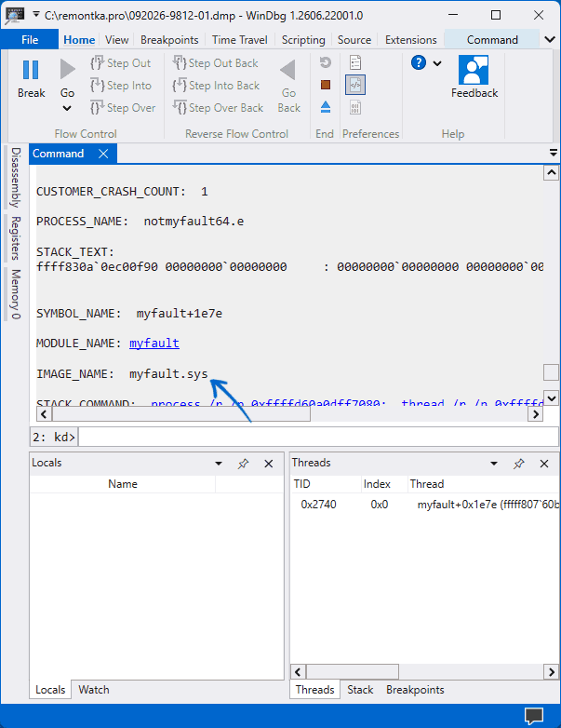Toggle Source mode icon in Preferences

point(355,85)
